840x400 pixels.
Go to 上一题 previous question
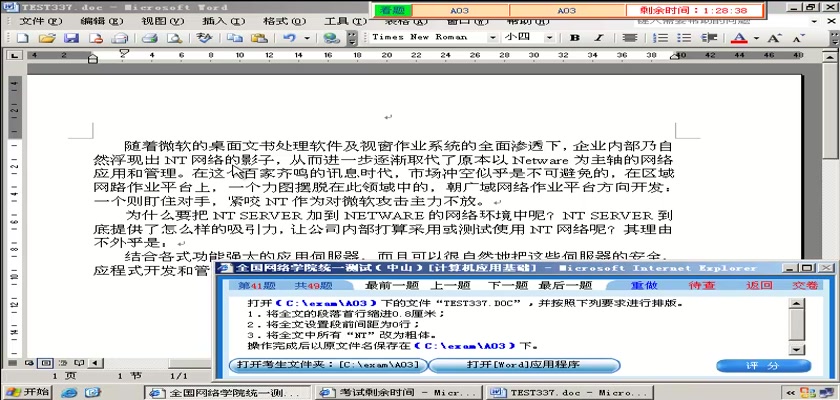point(451,285)
